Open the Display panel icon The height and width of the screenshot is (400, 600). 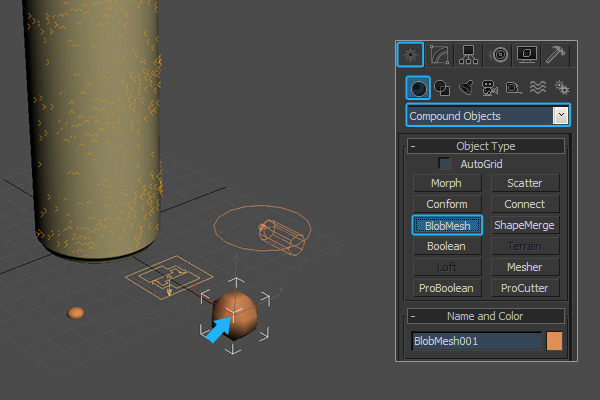click(527, 55)
